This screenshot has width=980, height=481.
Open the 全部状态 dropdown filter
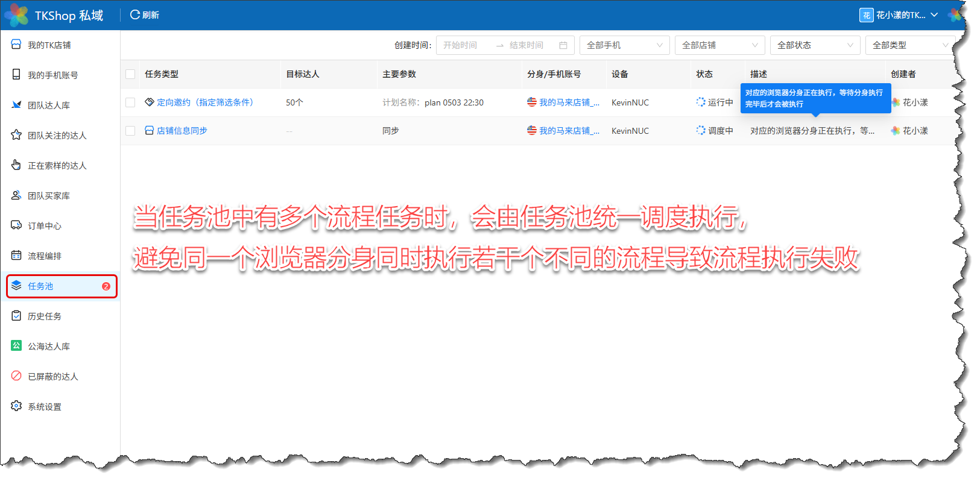pos(815,45)
